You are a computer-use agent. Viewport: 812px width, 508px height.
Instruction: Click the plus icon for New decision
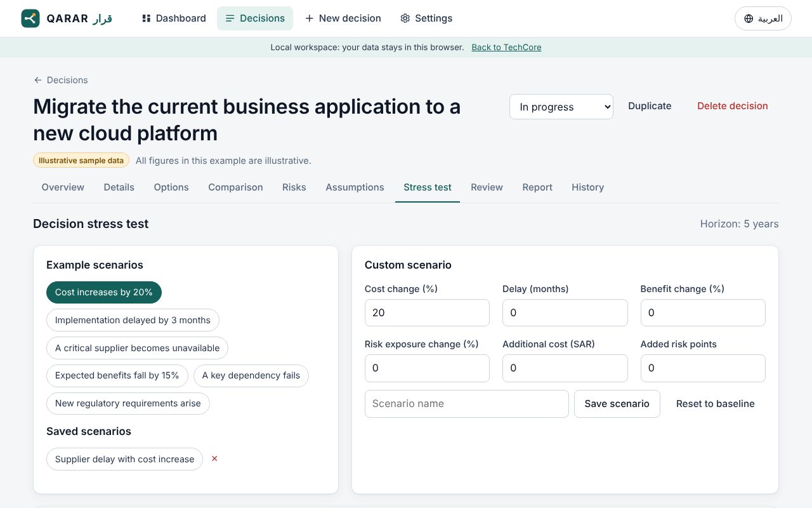coord(310,18)
